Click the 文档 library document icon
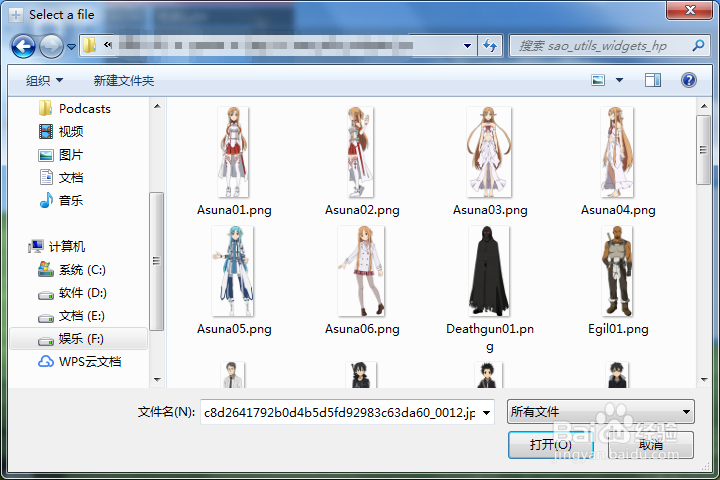 [46, 177]
